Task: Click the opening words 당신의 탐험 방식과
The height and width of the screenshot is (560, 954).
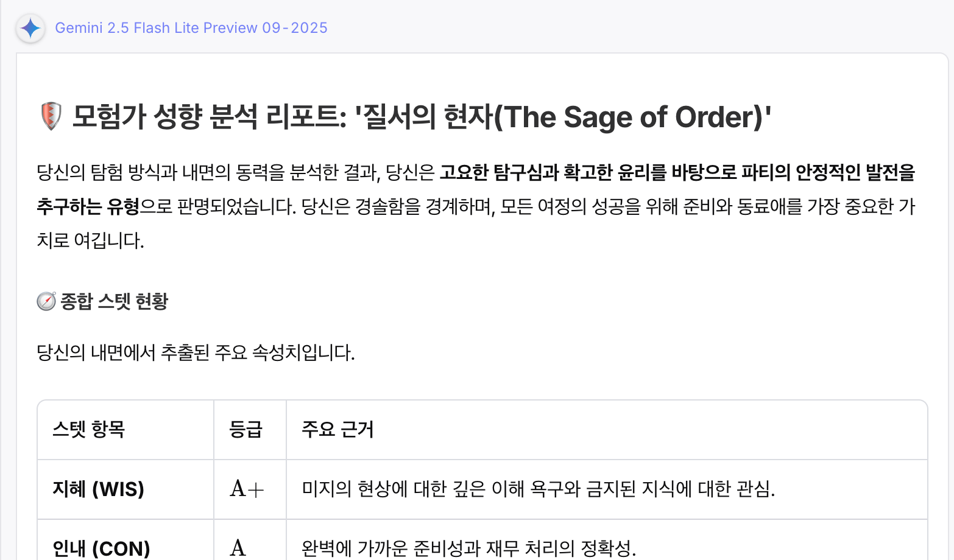Action: [102, 173]
